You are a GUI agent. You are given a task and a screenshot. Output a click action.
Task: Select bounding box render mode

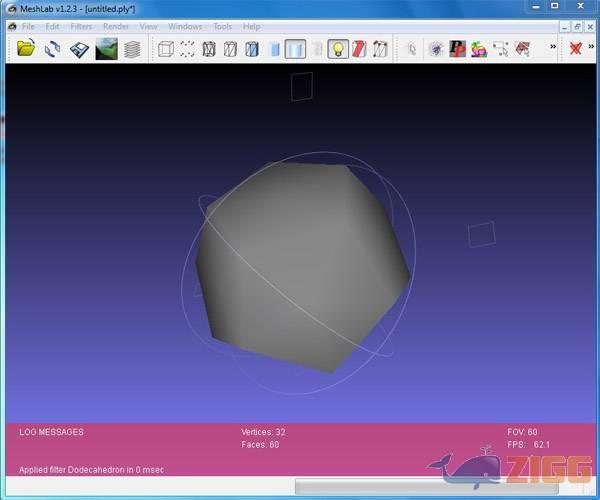click(x=166, y=48)
